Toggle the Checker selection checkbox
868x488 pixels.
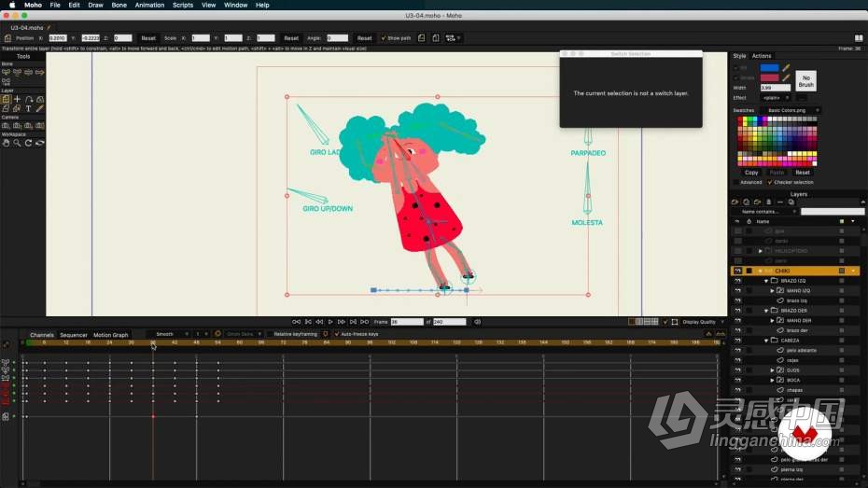[x=769, y=182]
